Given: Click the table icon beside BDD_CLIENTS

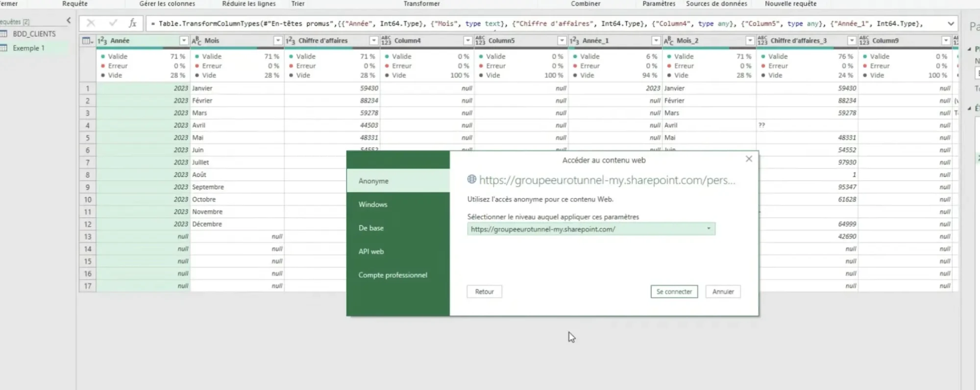Looking at the screenshot, I should pos(3,34).
